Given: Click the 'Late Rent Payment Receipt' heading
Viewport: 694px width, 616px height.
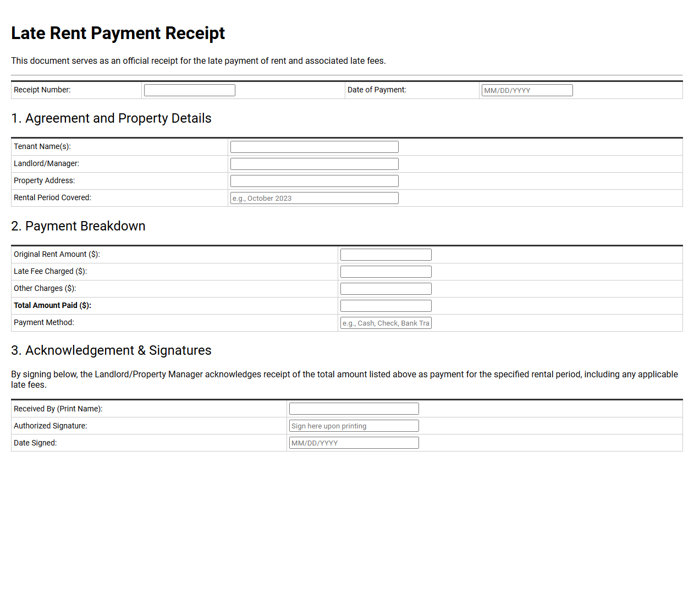Looking at the screenshot, I should pyautogui.click(x=118, y=33).
